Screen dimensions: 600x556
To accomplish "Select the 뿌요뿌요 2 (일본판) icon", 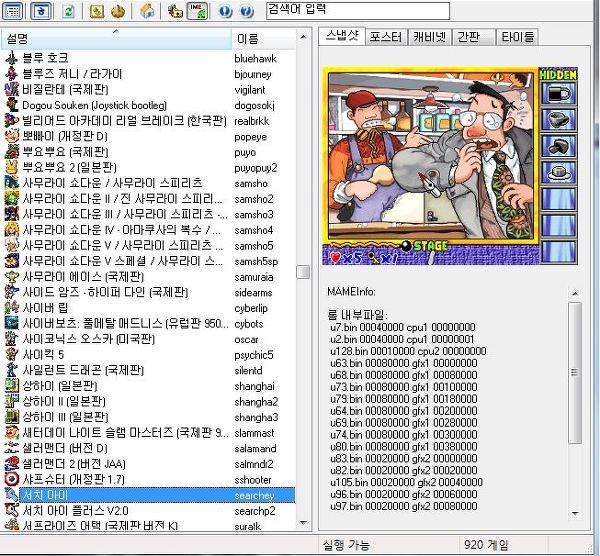I will tap(11, 168).
